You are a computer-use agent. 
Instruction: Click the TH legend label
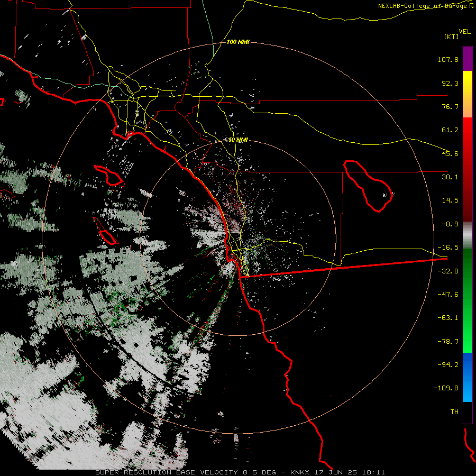[454, 411]
